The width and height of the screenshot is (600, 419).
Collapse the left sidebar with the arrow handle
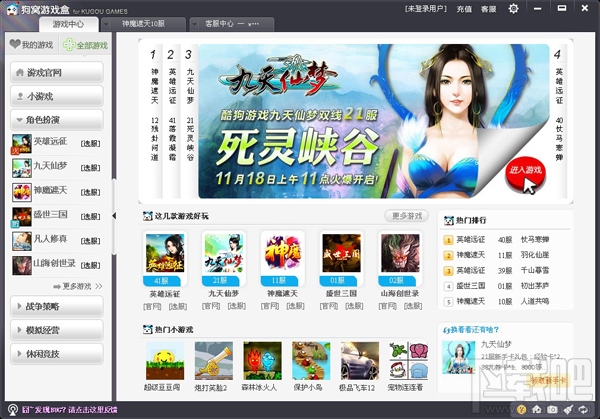click(x=114, y=216)
